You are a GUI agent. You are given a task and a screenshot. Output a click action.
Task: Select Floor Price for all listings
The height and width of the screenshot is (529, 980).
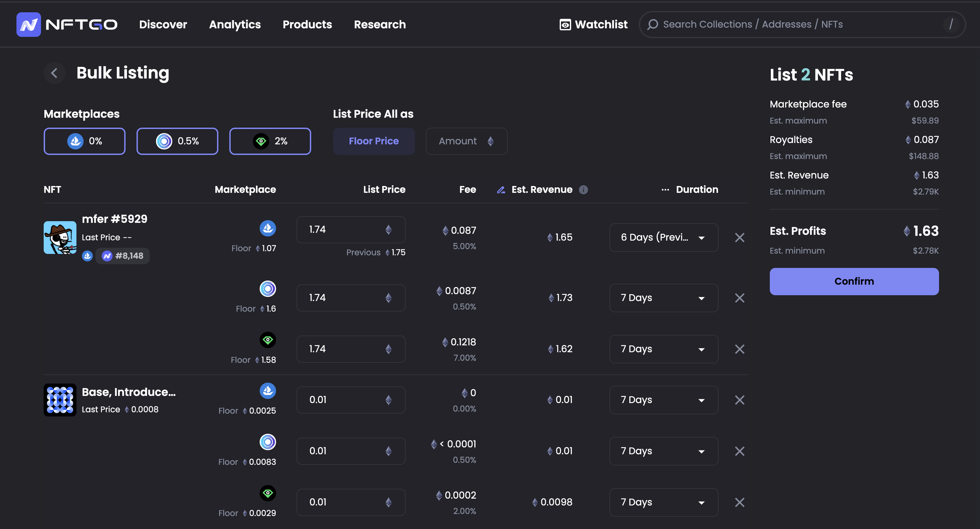tap(374, 141)
